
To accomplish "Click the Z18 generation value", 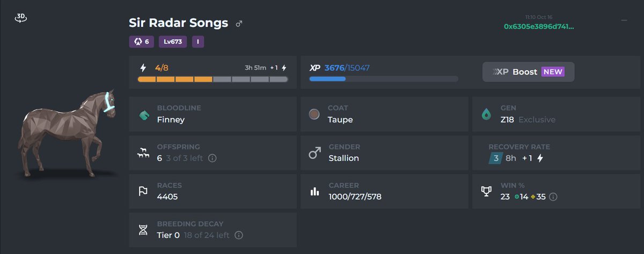I will click(507, 119).
